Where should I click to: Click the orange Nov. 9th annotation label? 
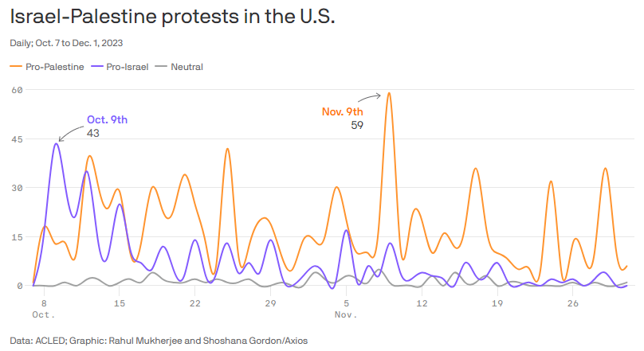pyautogui.click(x=342, y=111)
